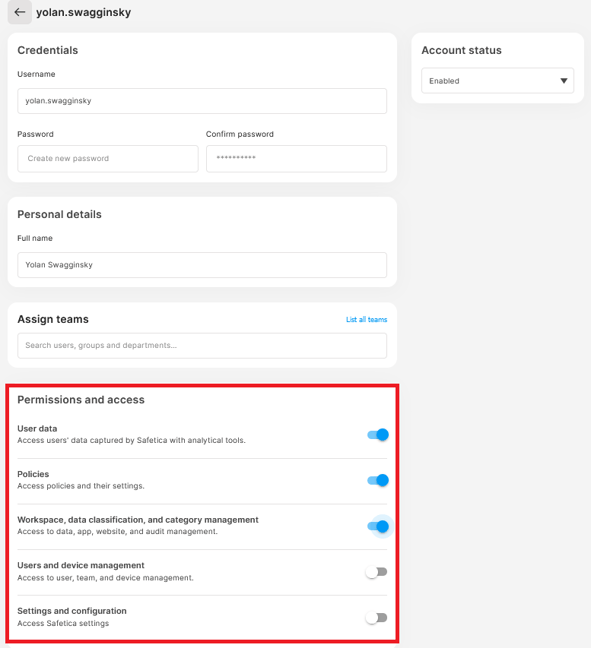Image resolution: width=591 pixels, height=648 pixels.
Task: Click the Create new password field
Action: click(x=108, y=159)
